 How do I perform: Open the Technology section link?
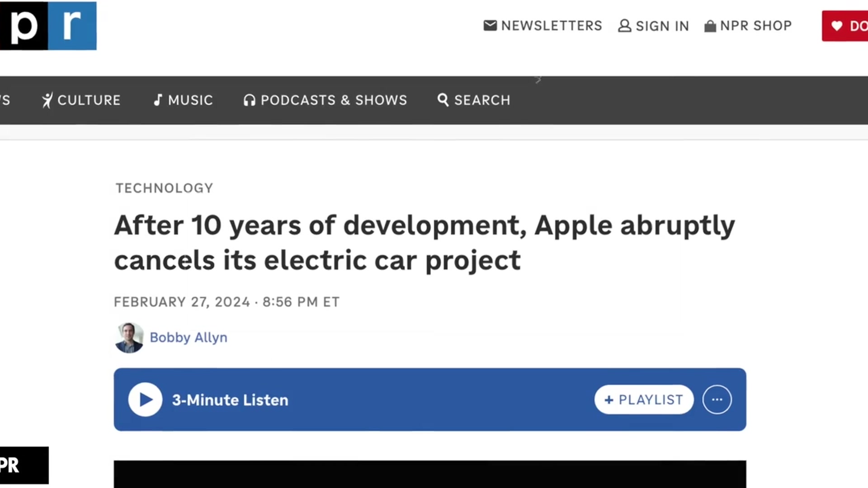pyautogui.click(x=164, y=188)
